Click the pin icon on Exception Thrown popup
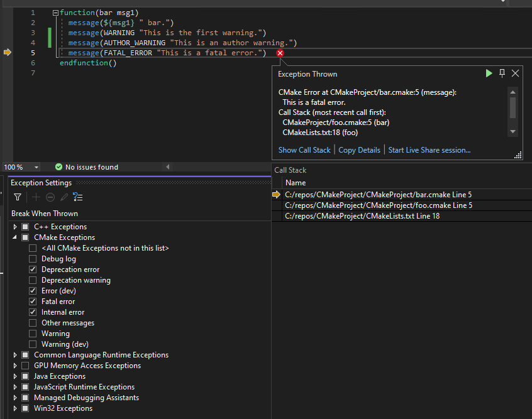The width and height of the screenshot is (532, 419). (x=502, y=73)
